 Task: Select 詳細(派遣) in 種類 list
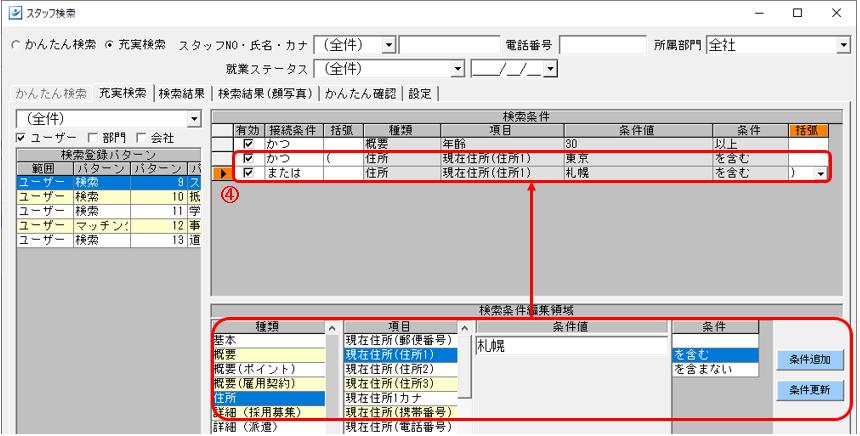tap(269, 426)
